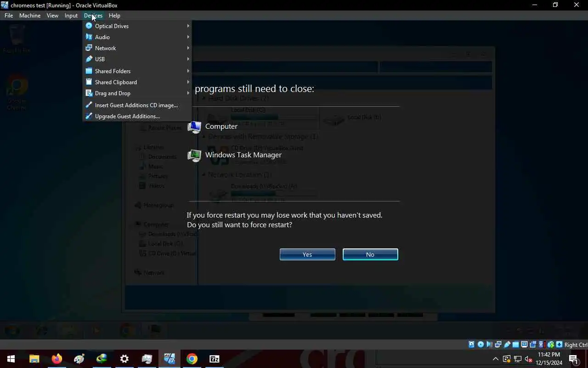Image resolution: width=588 pixels, height=368 pixels.
Task: Choose Insert Guest Additions CD image
Action: [137, 105]
